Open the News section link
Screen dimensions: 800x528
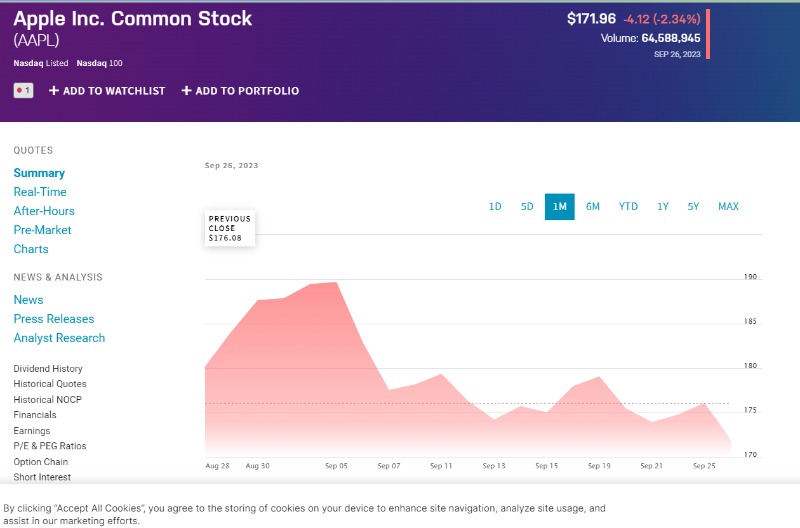(29, 300)
